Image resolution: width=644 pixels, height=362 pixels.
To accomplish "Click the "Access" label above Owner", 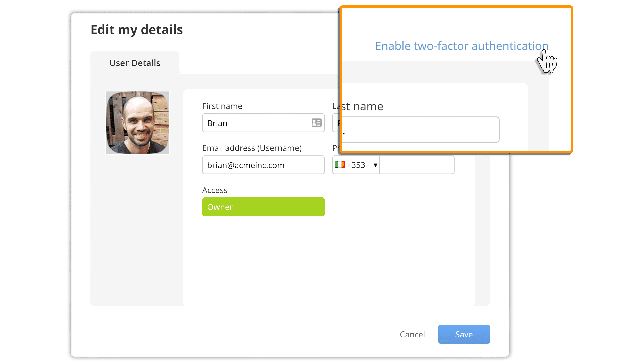I will pyautogui.click(x=215, y=190).
